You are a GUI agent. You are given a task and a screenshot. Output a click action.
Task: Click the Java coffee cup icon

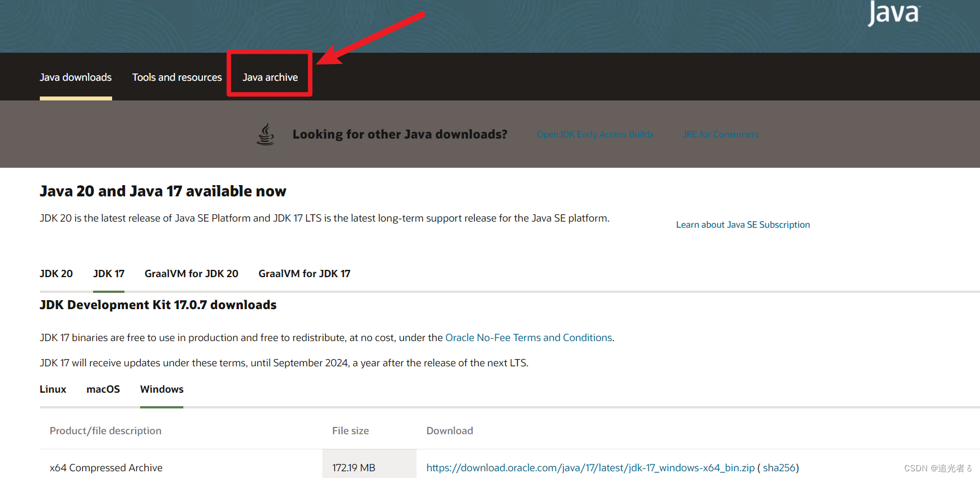pos(266,134)
